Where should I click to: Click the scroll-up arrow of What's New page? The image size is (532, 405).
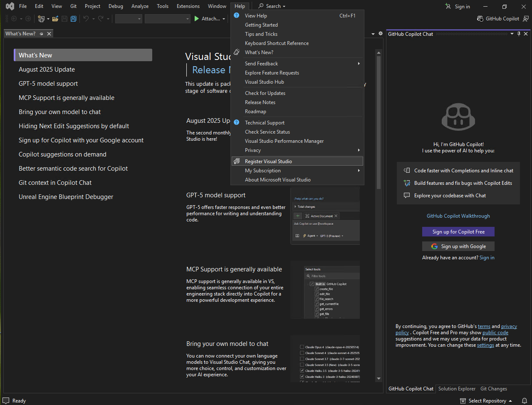(x=379, y=52)
